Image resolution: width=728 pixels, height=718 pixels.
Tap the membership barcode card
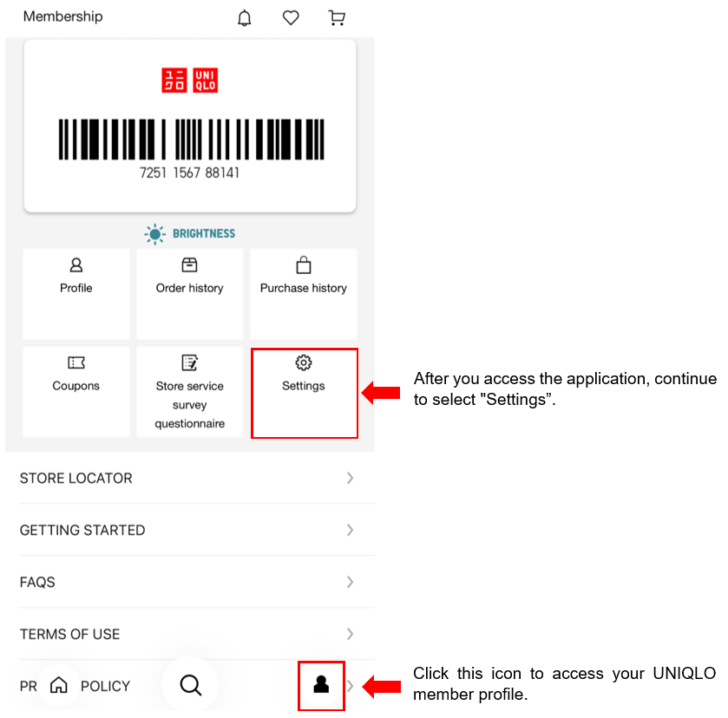pyautogui.click(x=190, y=127)
